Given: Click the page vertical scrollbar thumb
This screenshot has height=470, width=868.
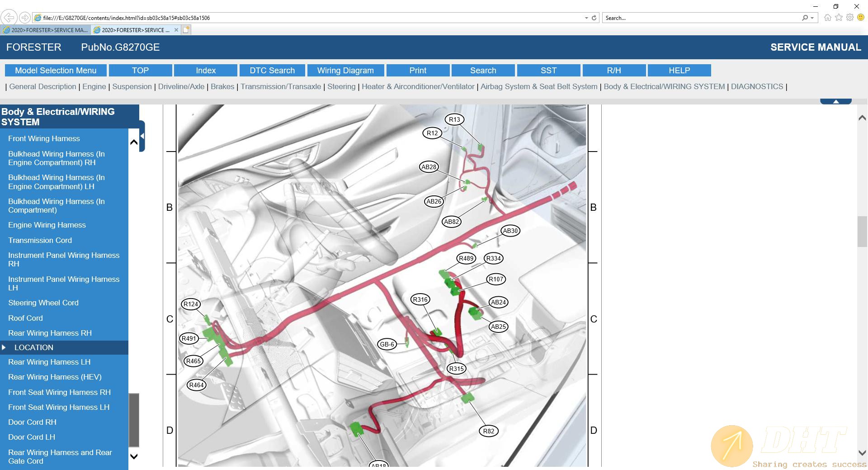Looking at the screenshot, I should pyautogui.click(x=862, y=232).
